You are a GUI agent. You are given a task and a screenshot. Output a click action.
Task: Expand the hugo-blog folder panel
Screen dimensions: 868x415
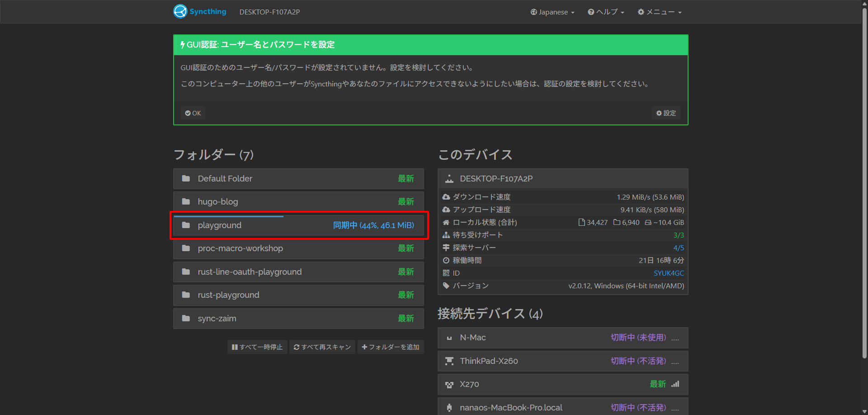[298, 202]
